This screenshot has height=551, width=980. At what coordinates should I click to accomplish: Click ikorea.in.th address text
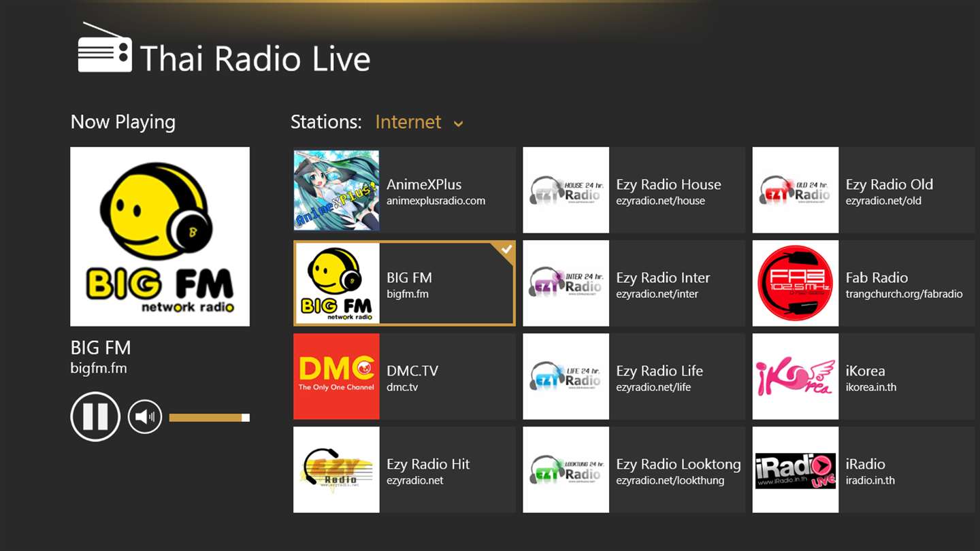(871, 387)
